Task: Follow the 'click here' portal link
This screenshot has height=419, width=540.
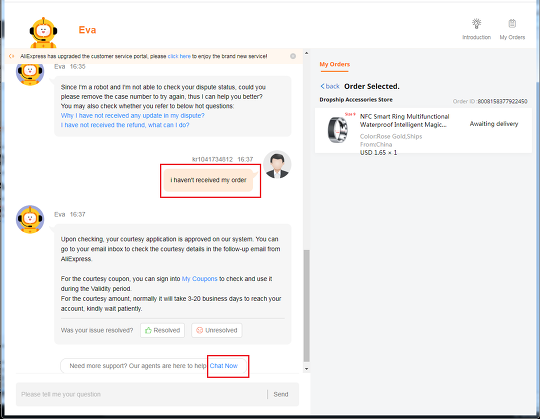Action: coord(179,56)
